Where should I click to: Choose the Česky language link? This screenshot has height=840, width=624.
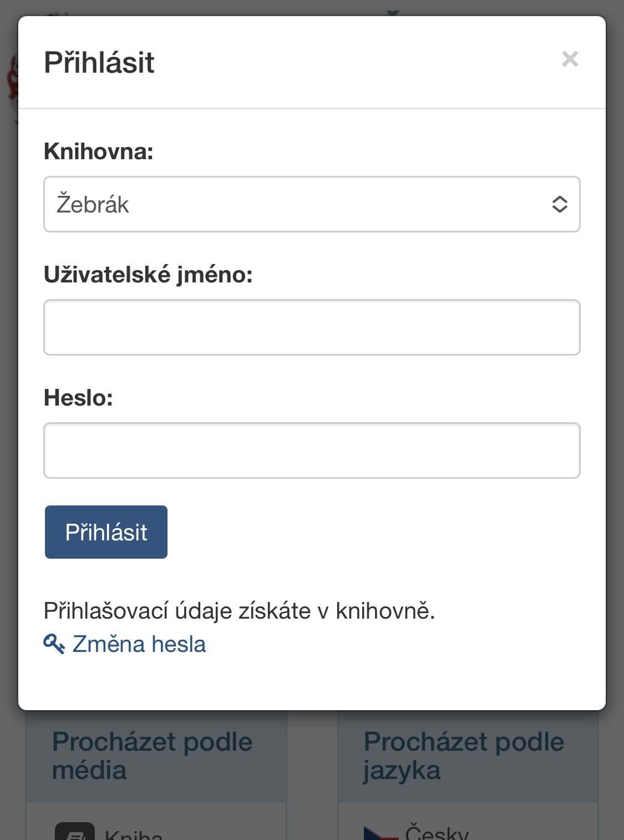437,833
